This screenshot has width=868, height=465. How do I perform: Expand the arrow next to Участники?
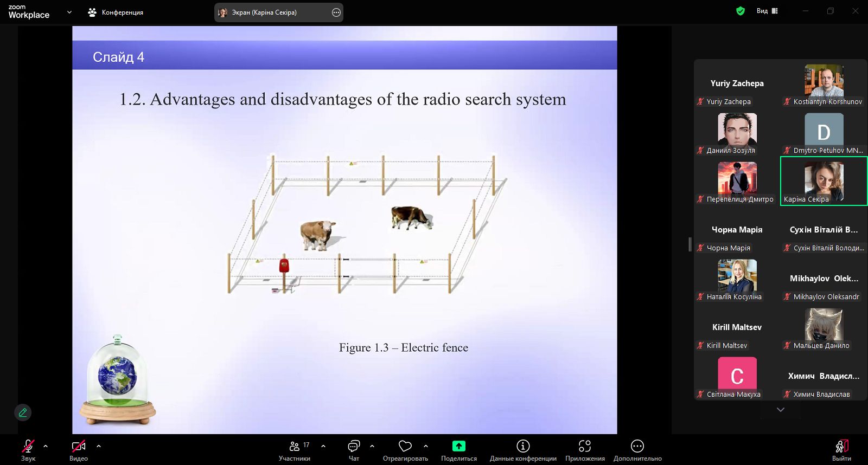click(x=323, y=446)
